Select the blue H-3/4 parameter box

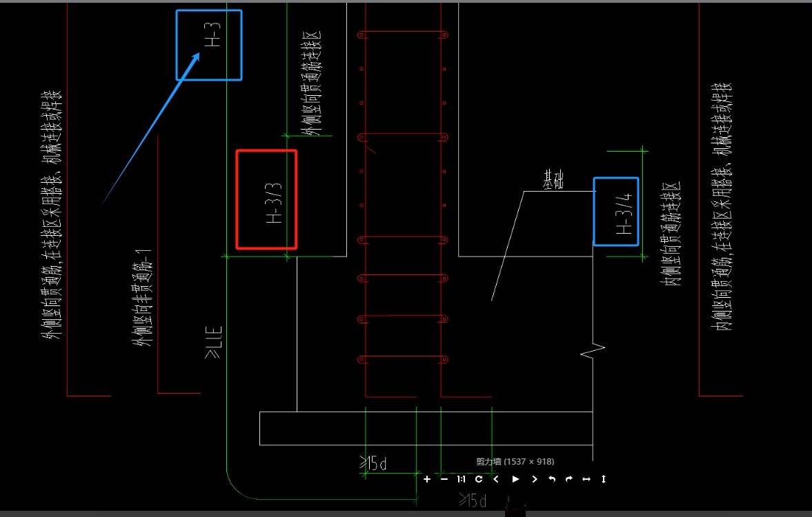coord(616,212)
